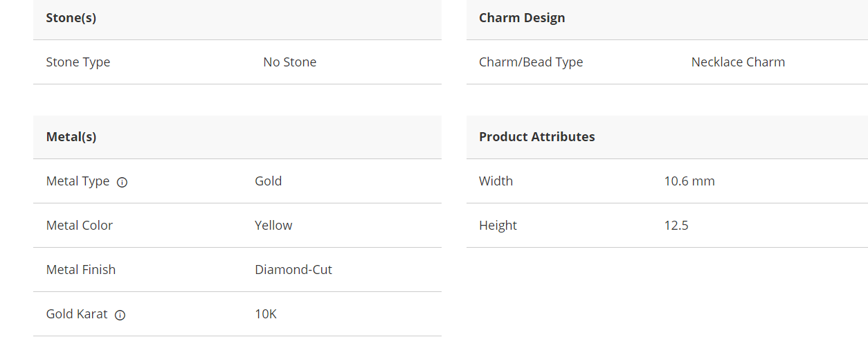The image size is (868, 355).
Task: Click the Gold metal type value
Action: (268, 181)
